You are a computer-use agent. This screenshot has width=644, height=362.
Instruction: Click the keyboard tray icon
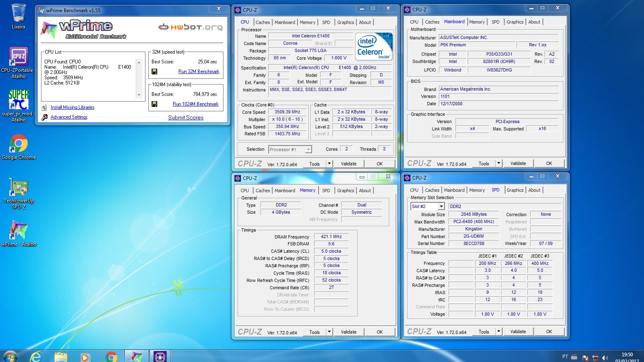574,357
